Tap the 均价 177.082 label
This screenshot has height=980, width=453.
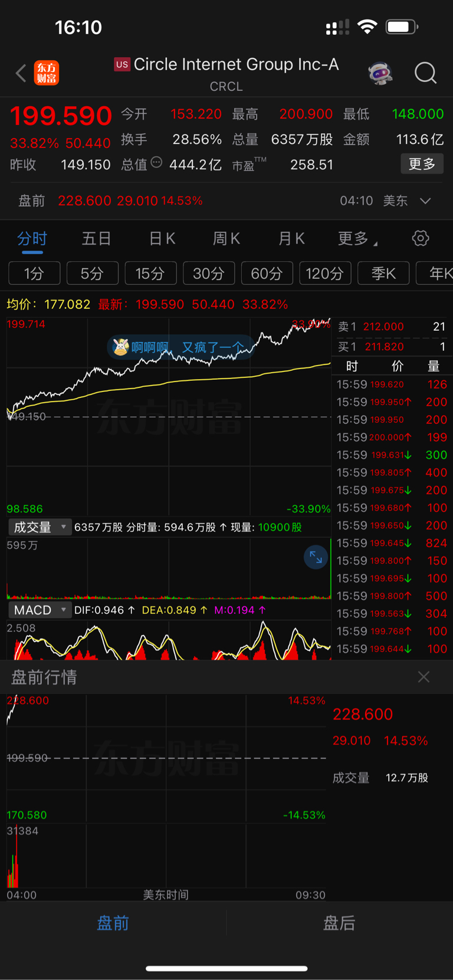[48, 304]
